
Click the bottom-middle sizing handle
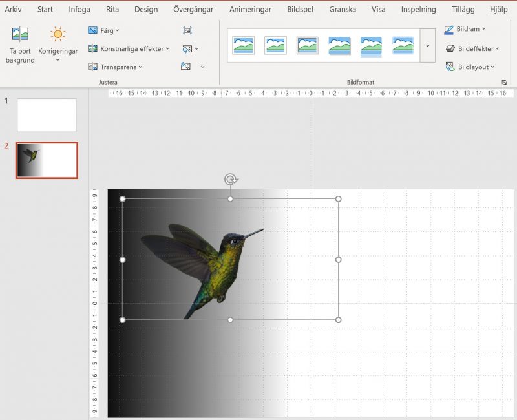tap(231, 320)
